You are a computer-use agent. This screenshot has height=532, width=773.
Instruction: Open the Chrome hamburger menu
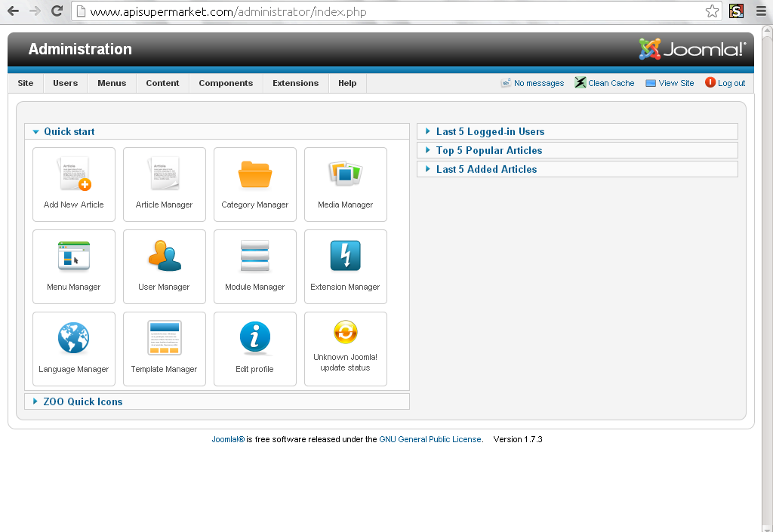(x=761, y=11)
